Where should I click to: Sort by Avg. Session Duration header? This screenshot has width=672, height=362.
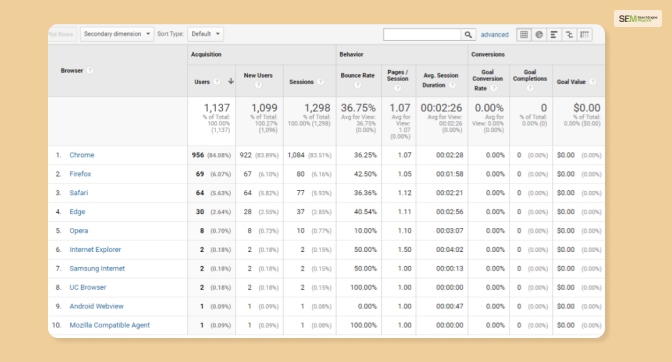[x=441, y=80]
